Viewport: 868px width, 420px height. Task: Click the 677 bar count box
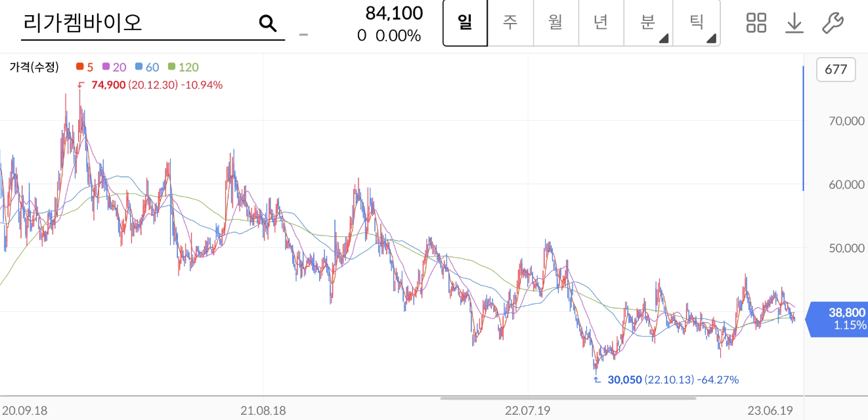pos(836,70)
